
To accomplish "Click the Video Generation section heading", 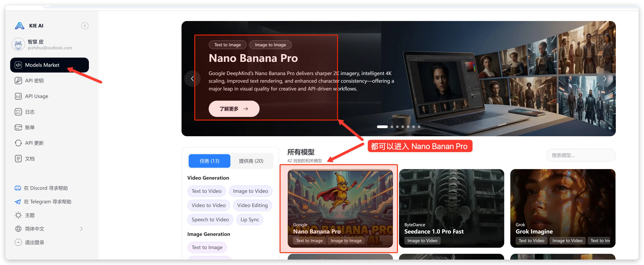I will coord(208,178).
